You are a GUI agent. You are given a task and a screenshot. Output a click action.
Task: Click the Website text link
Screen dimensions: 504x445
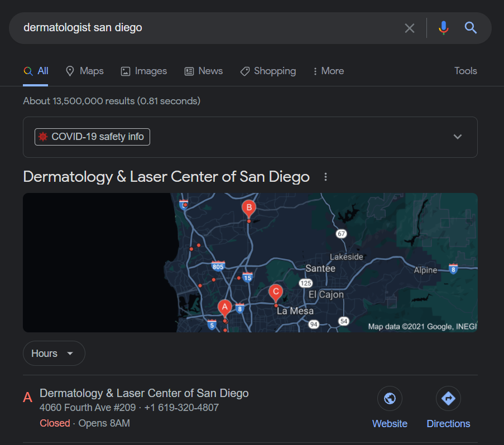[x=390, y=424]
